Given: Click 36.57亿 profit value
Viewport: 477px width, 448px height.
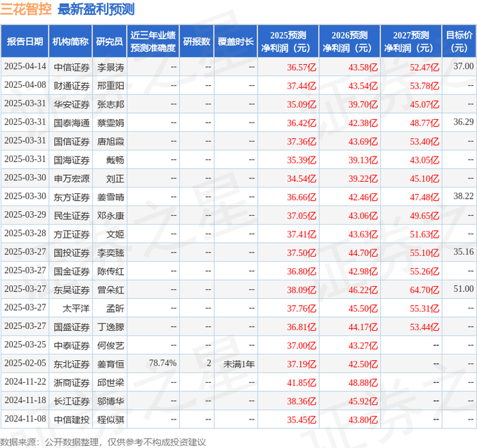Looking at the screenshot, I should point(301,67).
